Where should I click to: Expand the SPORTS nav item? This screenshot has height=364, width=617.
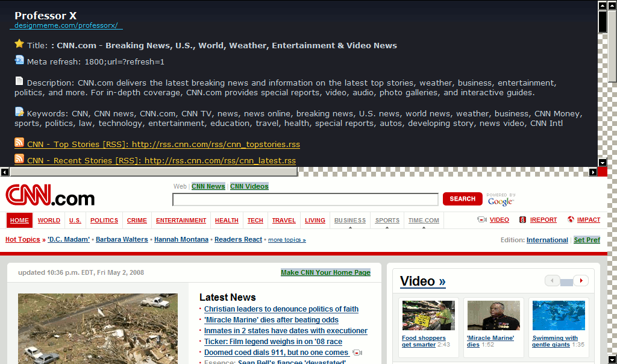click(387, 221)
